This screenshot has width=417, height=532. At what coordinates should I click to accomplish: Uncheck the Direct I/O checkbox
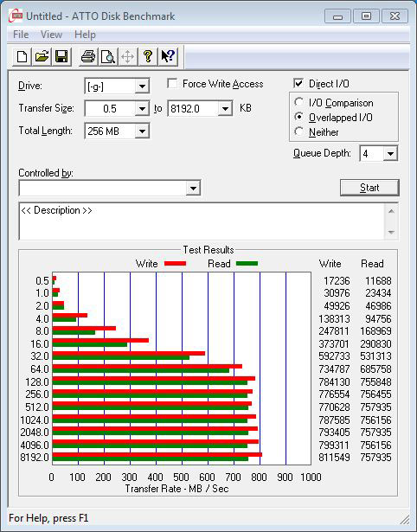298,83
